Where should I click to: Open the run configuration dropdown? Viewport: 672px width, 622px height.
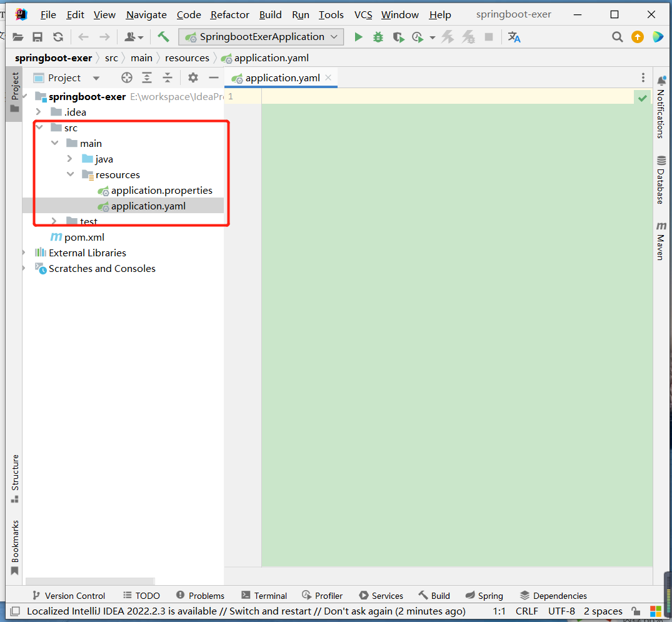(261, 37)
